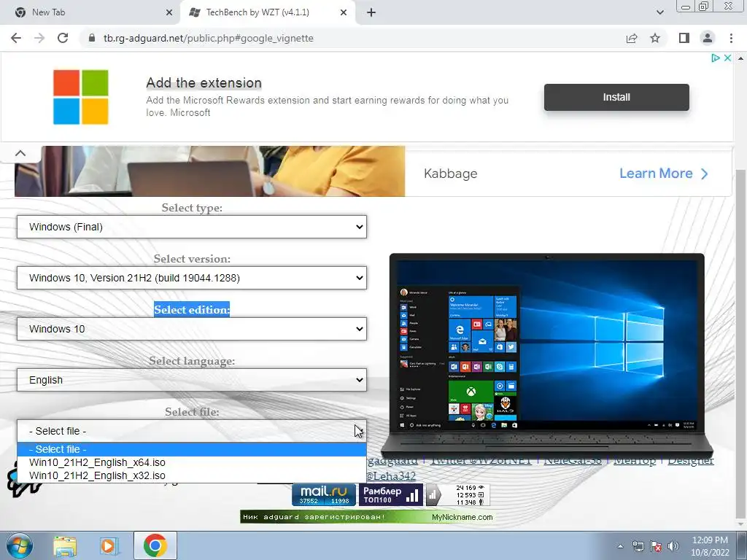
Task: Close the New Tab tab
Action: click(169, 12)
